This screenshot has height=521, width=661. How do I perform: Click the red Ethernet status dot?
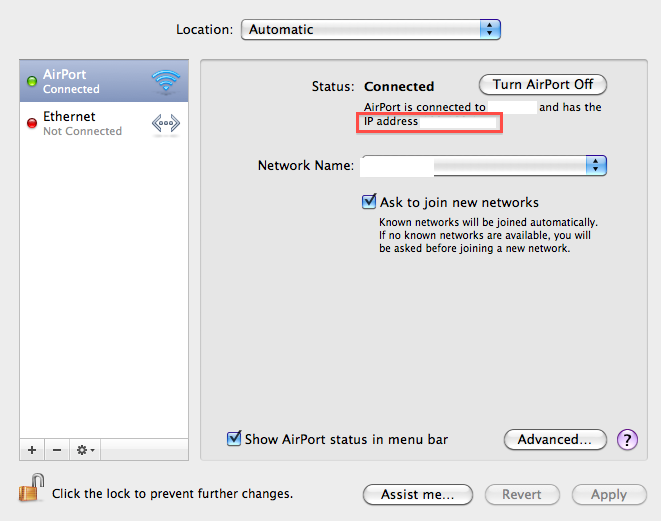pos(32,123)
